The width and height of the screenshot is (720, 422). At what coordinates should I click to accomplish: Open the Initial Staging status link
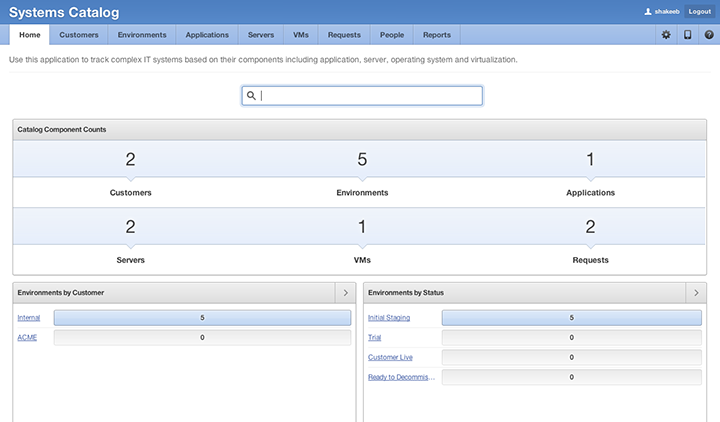click(389, 318)
